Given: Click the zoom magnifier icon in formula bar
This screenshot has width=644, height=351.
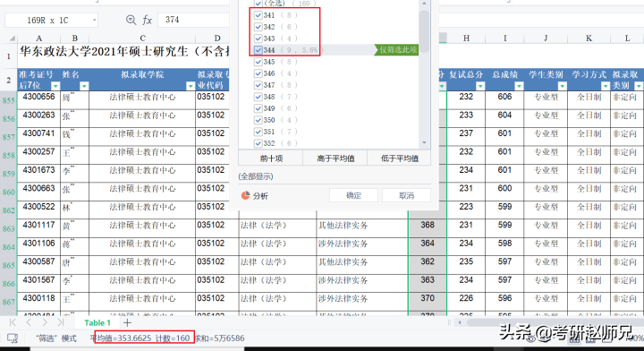Looking at the screenshot, I should click(x=131, y=20).
